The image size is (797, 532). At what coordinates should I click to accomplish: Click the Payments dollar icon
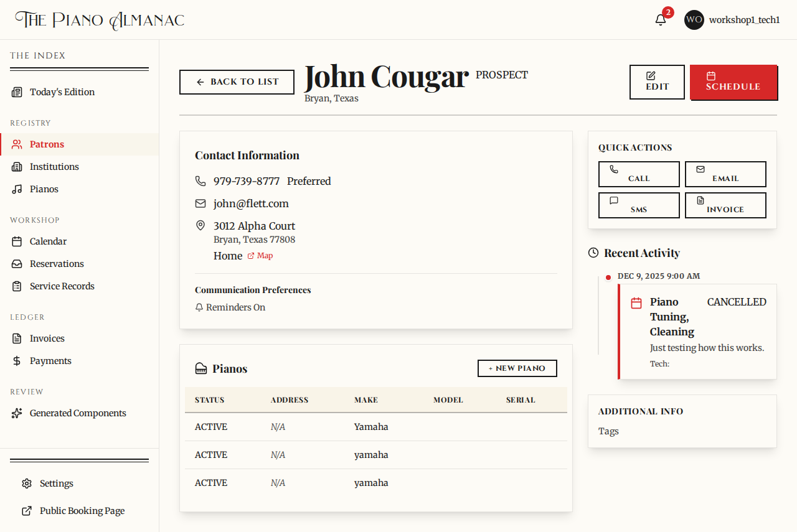[17, 361]
